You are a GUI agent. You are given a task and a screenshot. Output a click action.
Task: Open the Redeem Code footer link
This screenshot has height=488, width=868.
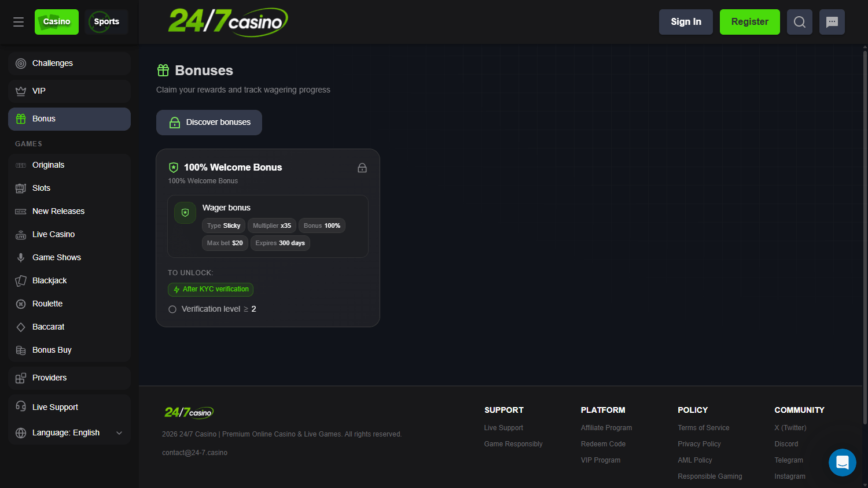point(603,444)
